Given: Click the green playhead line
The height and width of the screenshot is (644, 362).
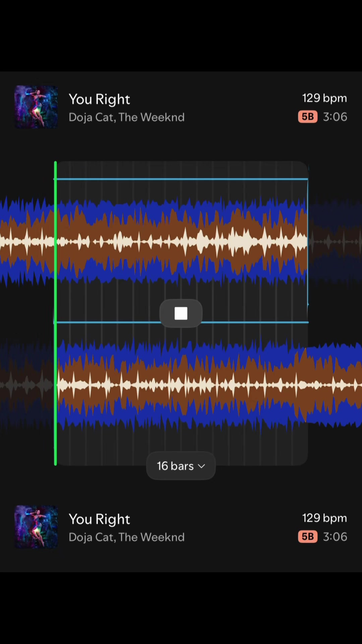Looking at the screenshot, I should pos(55,313).
